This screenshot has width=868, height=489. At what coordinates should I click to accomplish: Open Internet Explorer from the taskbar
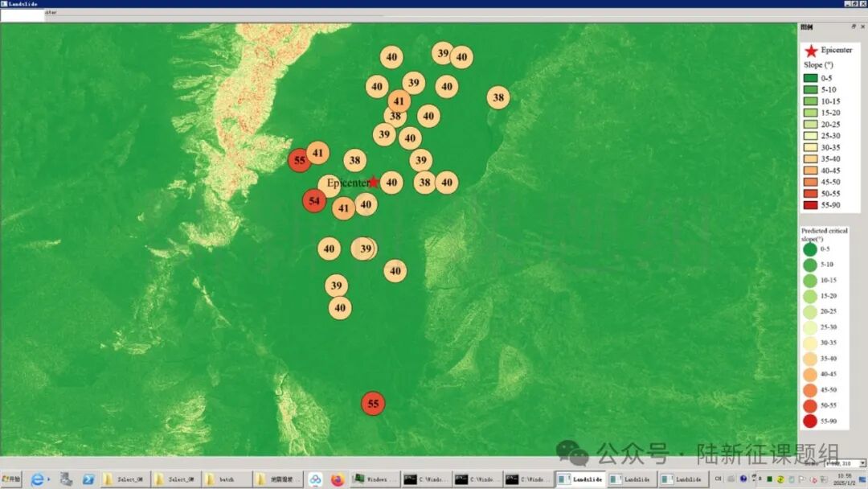coord(37,479)
